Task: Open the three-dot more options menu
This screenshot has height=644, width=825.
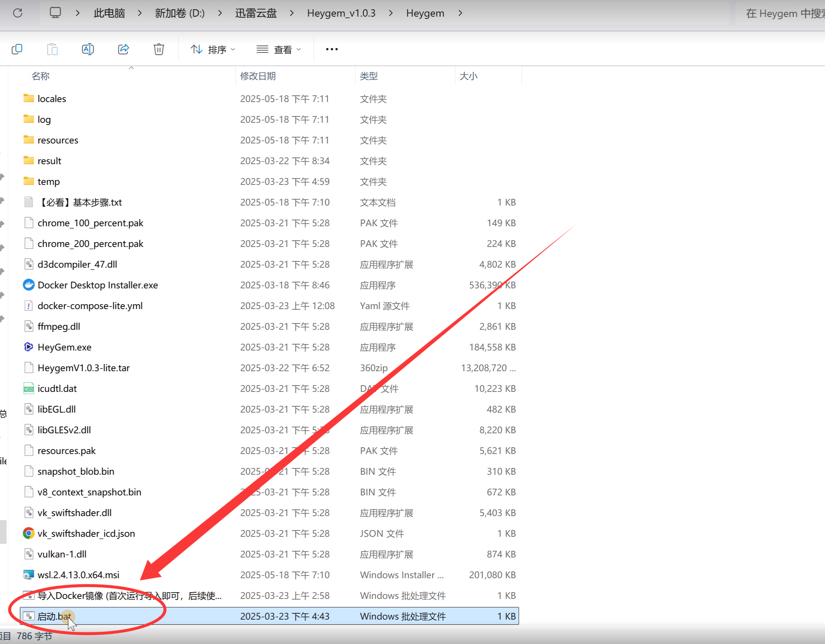Action: 331,49
